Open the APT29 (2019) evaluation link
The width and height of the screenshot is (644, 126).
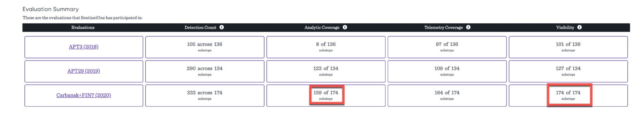pyautogui.click(x=84, y=71)
